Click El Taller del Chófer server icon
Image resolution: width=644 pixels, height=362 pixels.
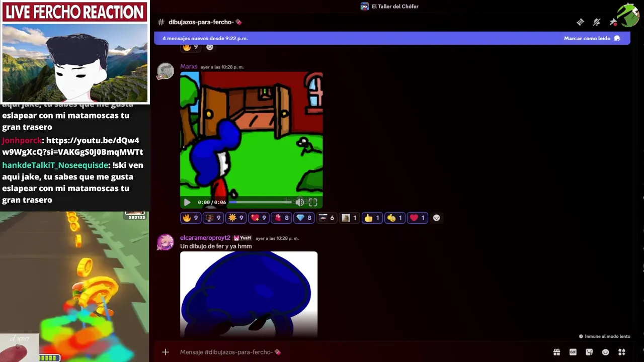pos(365,7)
